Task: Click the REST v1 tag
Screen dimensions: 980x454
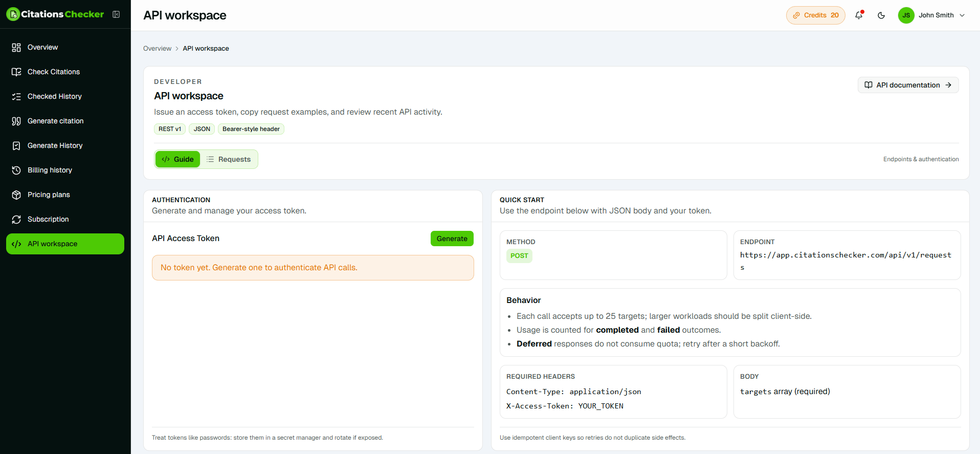Action: pyautogui.click(x=170, y=129)
